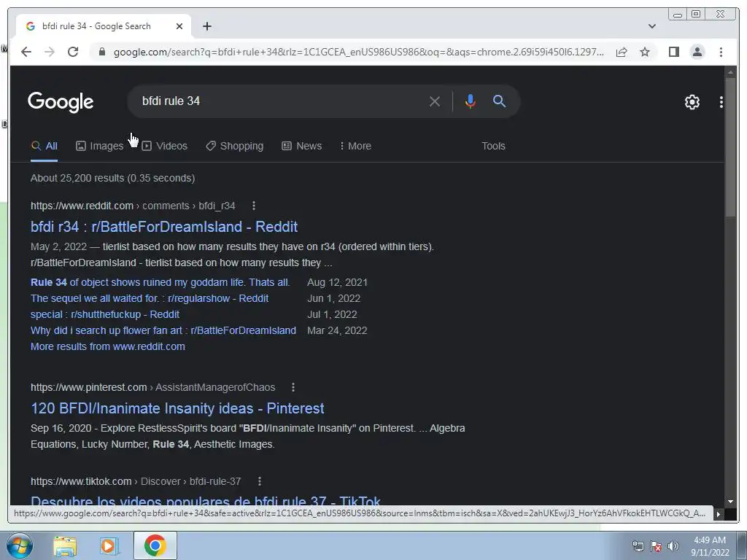Open the Chrome profile avatar
Viewport: 747px width, 560px height.
click(x=697, y=52)
